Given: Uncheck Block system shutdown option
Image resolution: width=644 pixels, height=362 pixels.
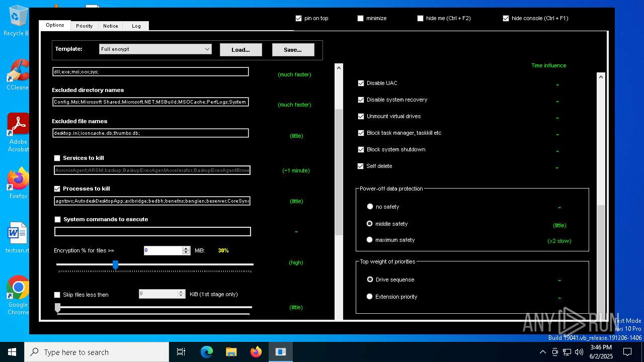Looking at the screenshot, I should (x=361, y=149).
